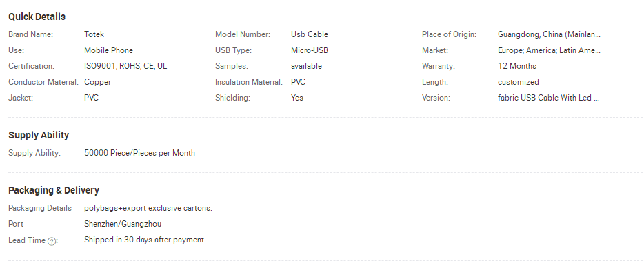This screenshot has width=644, height=261.
Task: Click the Micro-USB type value
Action: [310, 50]
